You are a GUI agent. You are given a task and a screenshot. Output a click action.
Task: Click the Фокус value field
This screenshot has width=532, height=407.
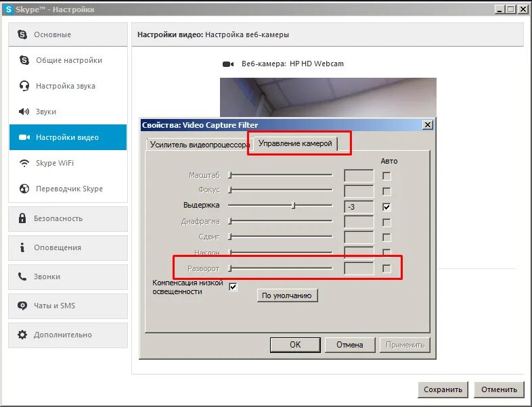pyautogui.click(x=359, y=191)
